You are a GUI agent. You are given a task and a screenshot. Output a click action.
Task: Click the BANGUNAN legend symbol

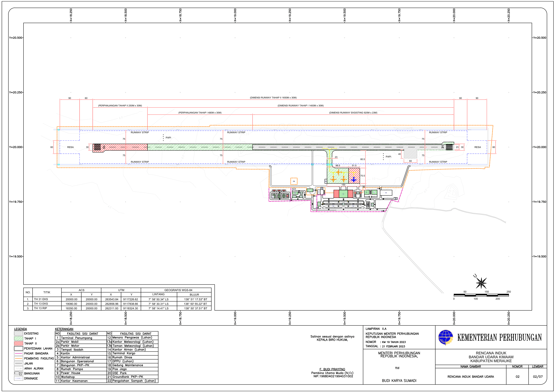click(19, 373)
